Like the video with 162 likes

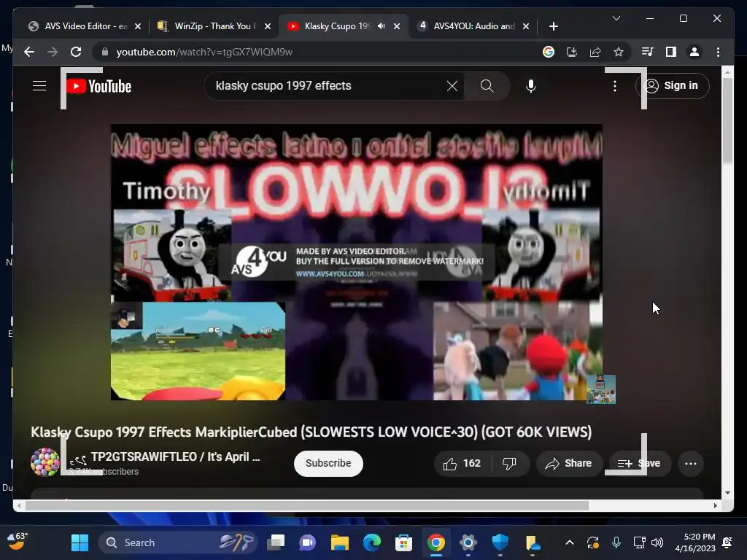[462, 463]
